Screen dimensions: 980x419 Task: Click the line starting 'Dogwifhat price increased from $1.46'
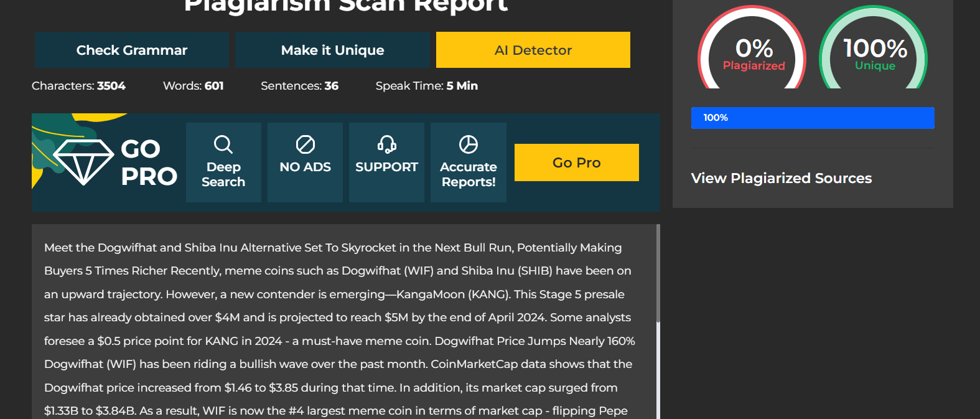click(331, 388)
